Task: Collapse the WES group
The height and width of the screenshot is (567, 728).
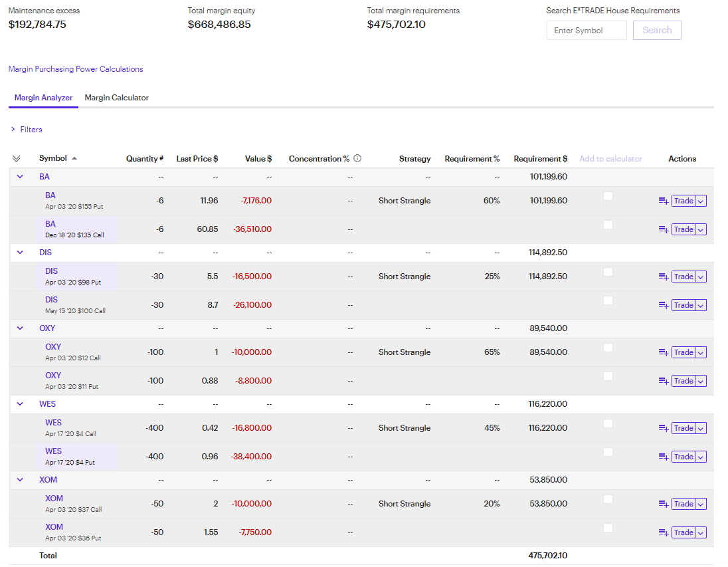Action: (20, 404)
